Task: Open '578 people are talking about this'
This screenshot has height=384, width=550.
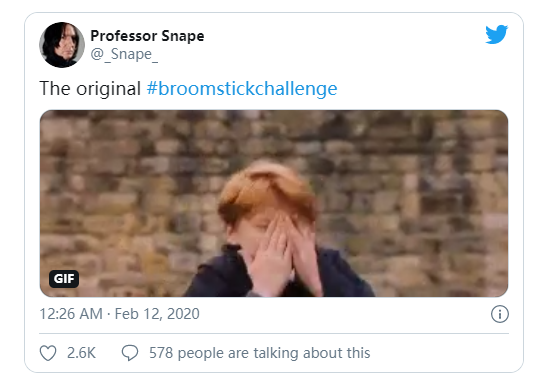Action: pyautogui.click(x=260, y=353)
